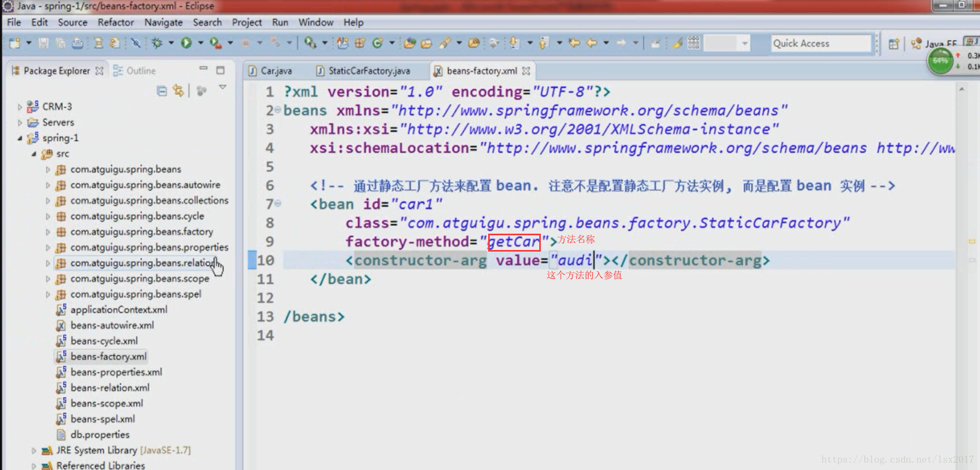Expand com.atguigu.spring.beans.factory package
This screenshot has width=980, height=470.
48,232
